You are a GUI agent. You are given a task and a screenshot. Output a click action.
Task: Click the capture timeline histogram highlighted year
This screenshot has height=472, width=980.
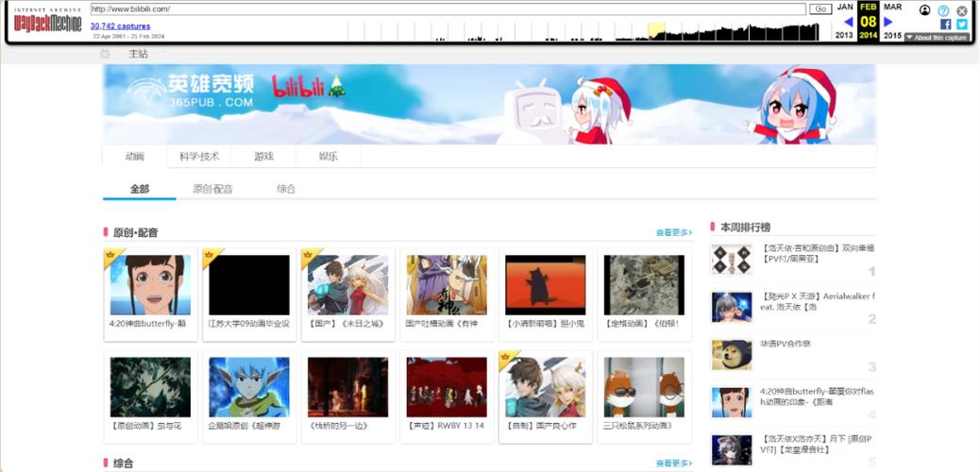point(656,31)
